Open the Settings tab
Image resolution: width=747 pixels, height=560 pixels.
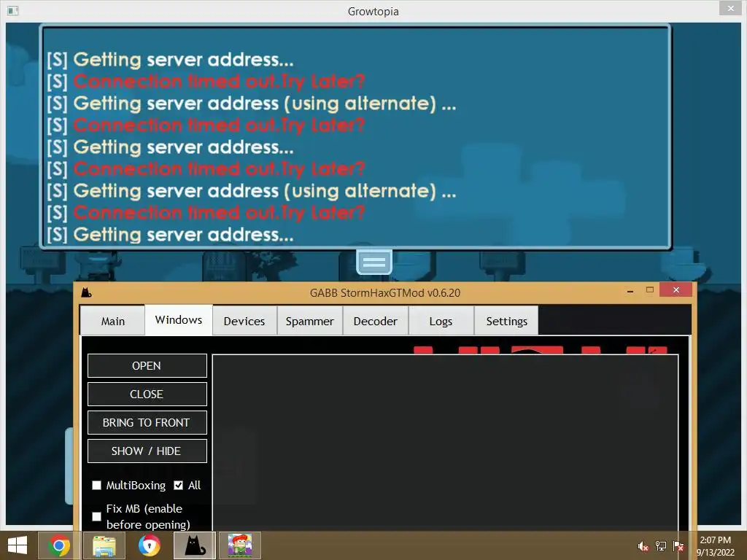[506, 321]
